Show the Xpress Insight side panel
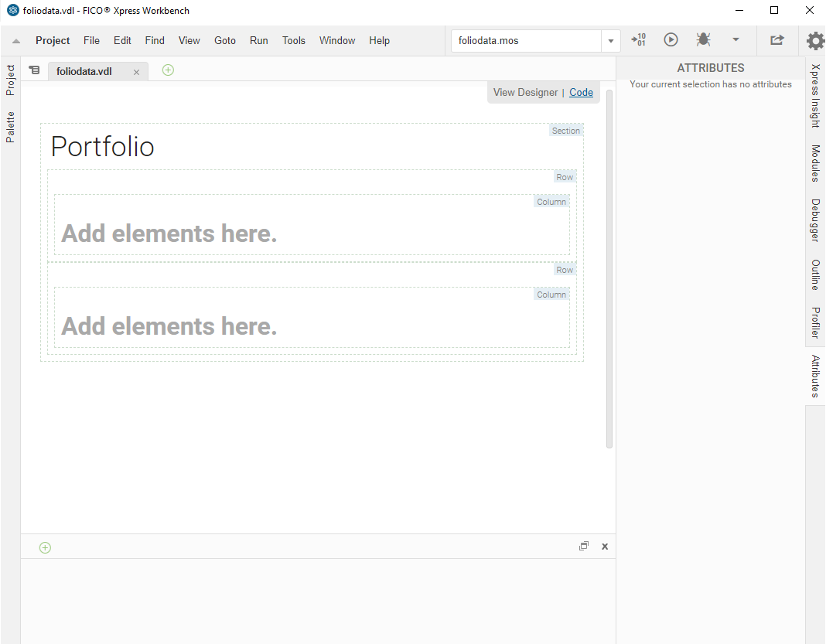This screenshot has width=826, height=644. [x=815, y=96]
